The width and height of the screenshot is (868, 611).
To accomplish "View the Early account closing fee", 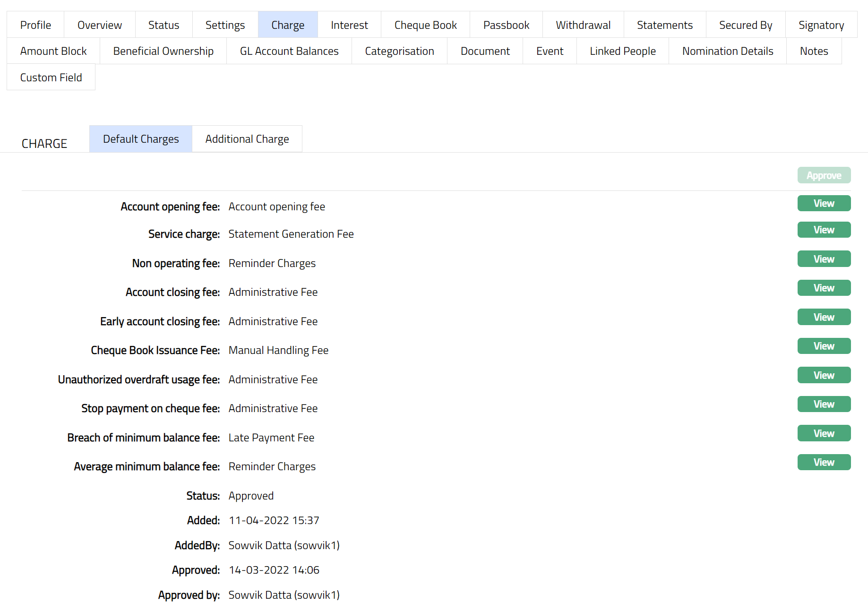I will coord(824,318).
